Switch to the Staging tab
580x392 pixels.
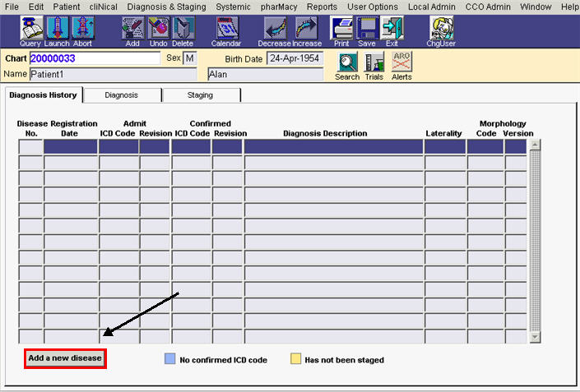click(200, 95)
